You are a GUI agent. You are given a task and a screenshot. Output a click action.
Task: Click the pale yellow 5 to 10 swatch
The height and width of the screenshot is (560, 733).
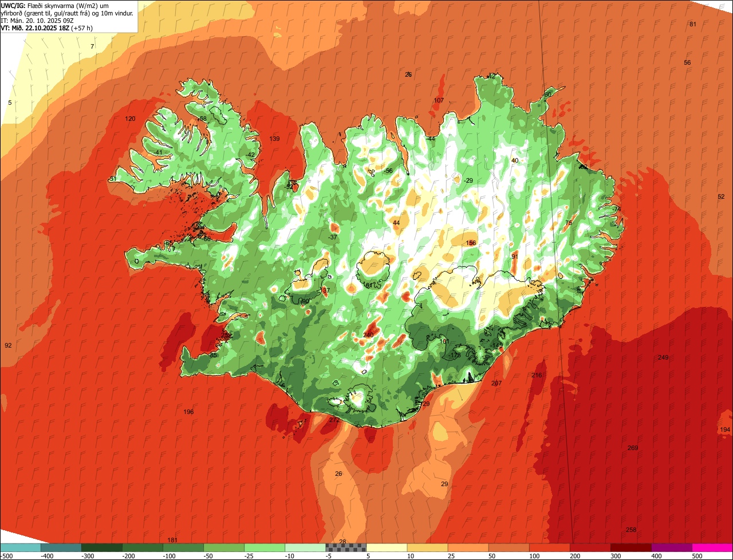387,547
